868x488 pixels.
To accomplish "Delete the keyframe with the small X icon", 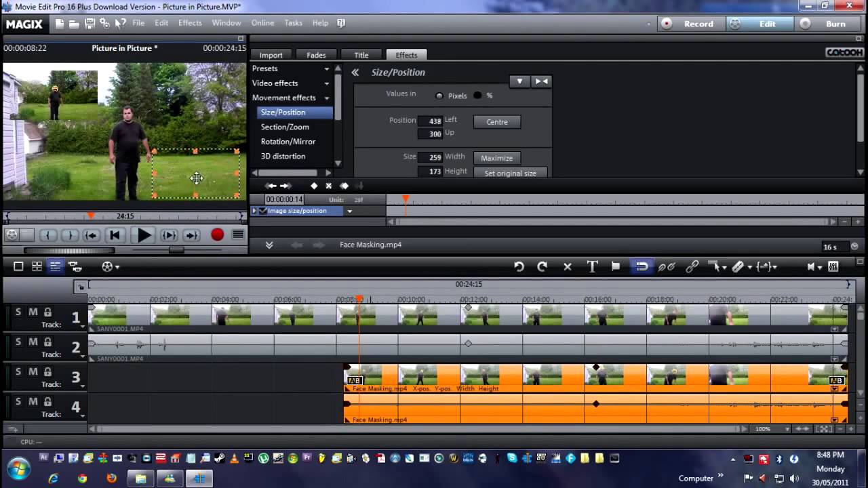I will coord(328,186).
